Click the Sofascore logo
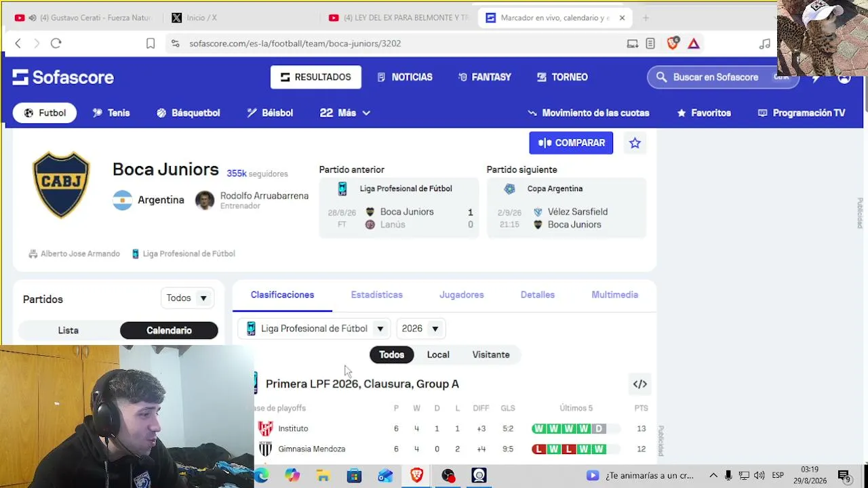The height and width of the screenshot is (488, 868). pyautogui.click(x=63, y=77)
